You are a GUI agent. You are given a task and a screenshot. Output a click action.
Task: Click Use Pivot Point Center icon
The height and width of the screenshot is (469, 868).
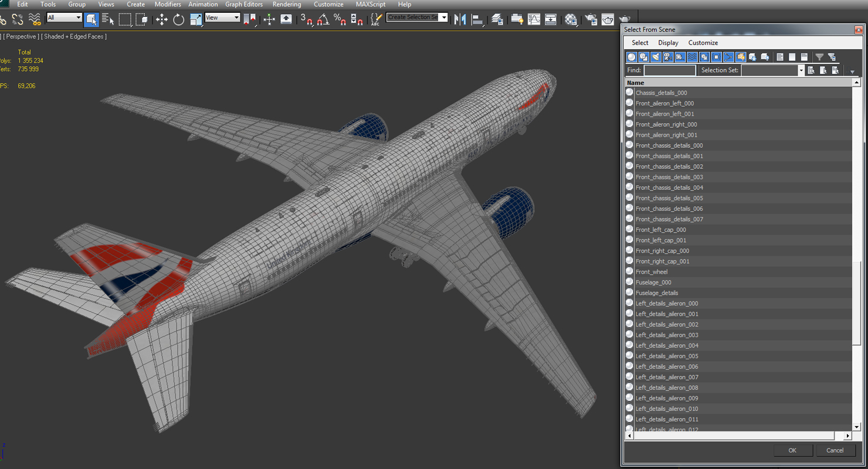[x=250, y=19]
